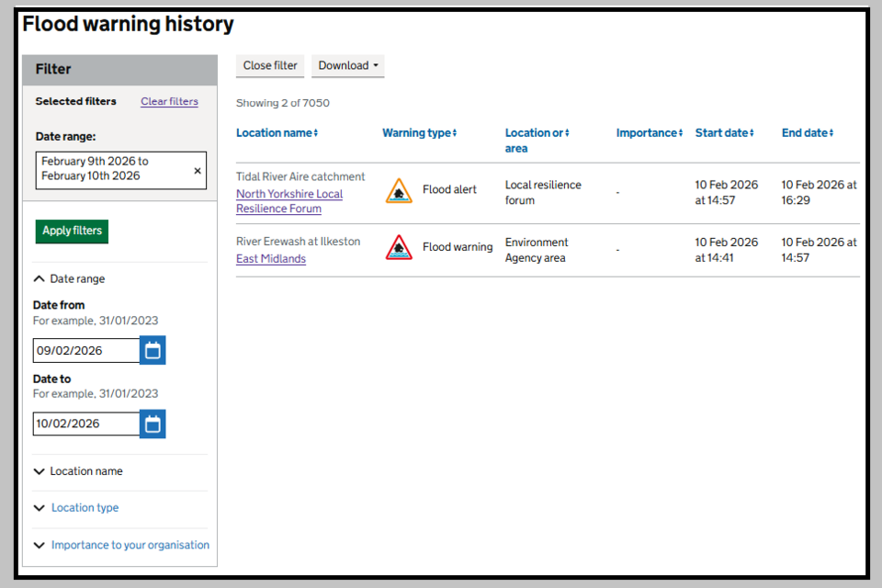This screenshot has width=882, height=588.
Task: Open the Download dropdown menu
Action: (x=348, y=66)
